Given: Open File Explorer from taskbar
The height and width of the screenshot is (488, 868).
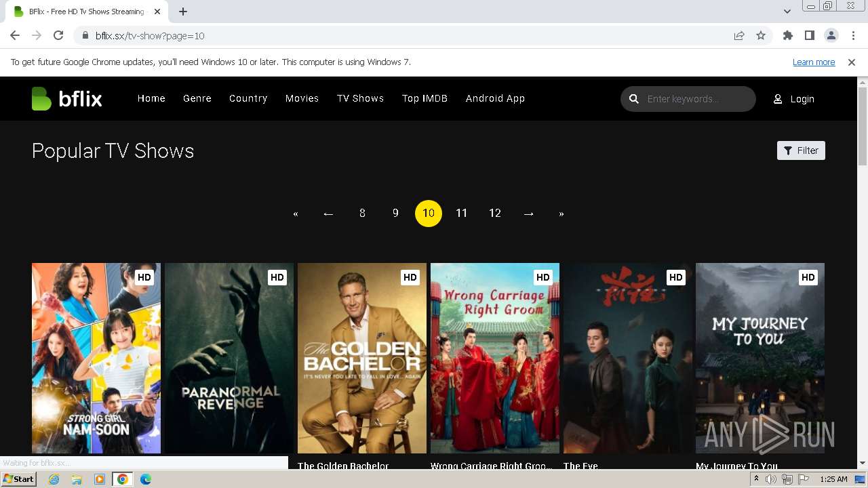Looking at the screenshot, I should point(77,479).
